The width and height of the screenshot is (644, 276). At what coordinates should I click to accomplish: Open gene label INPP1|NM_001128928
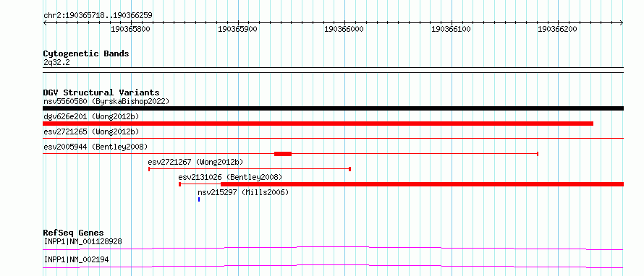click(x=83, y=241)
